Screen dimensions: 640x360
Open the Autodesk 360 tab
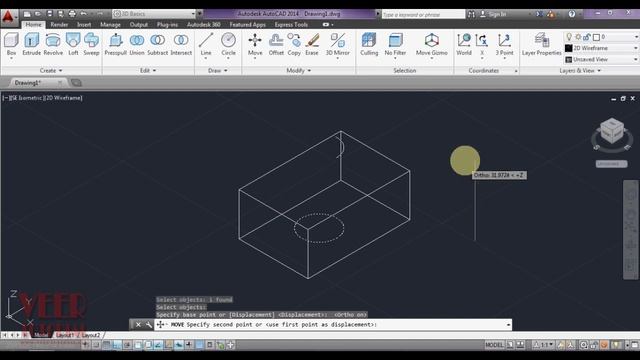(204, 24)
